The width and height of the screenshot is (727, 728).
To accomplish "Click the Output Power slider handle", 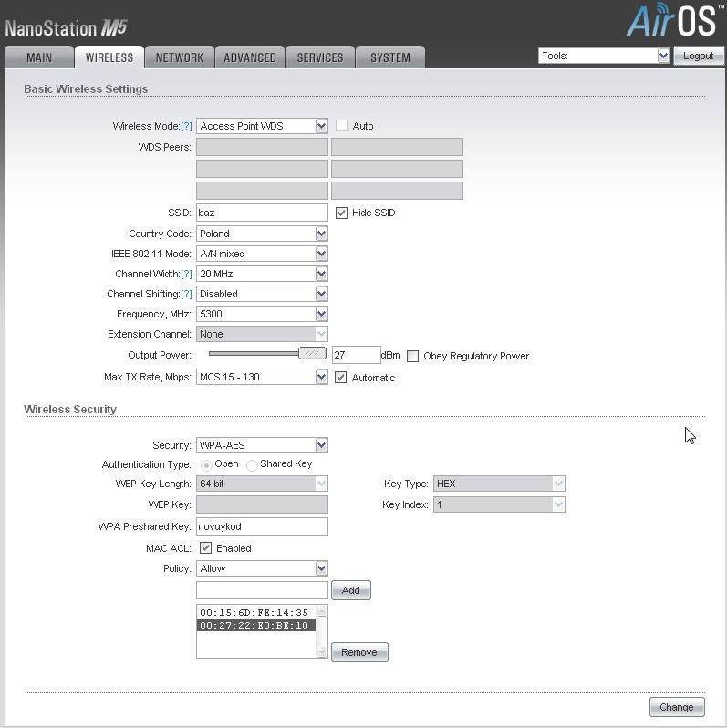I will 312,353.
